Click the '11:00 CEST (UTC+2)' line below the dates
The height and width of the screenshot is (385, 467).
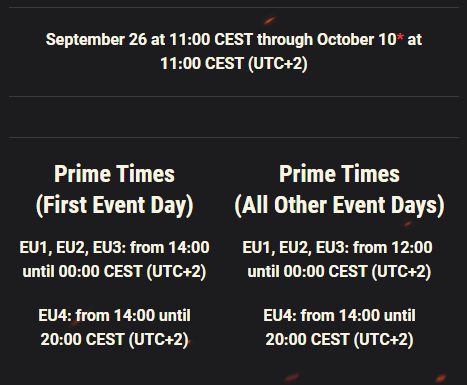tap(234, 63)
